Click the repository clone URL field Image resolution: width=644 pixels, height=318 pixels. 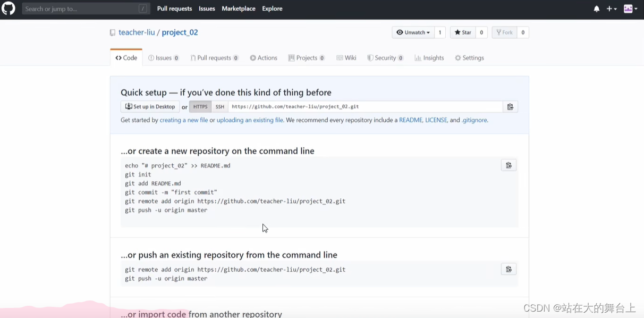point(366,107)
